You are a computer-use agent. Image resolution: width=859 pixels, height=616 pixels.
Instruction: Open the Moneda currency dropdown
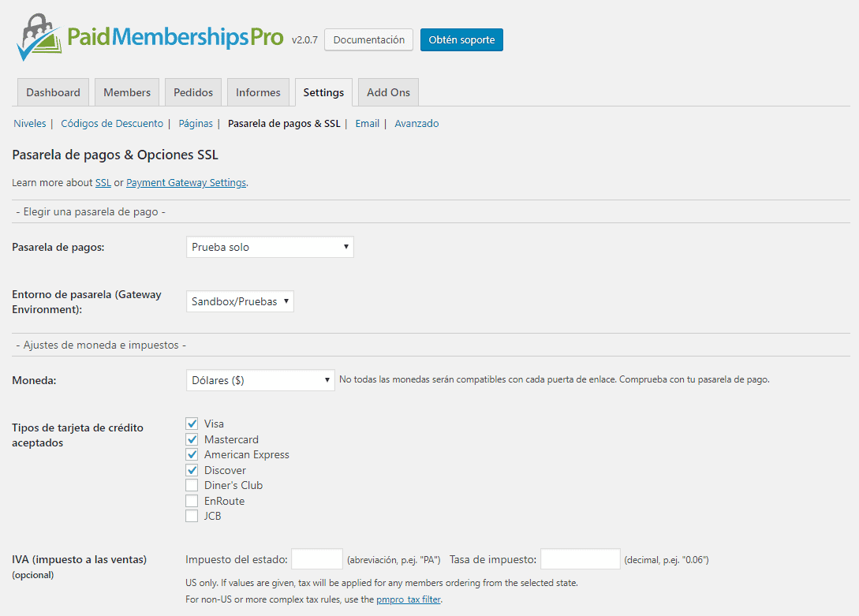pos(260,380)
